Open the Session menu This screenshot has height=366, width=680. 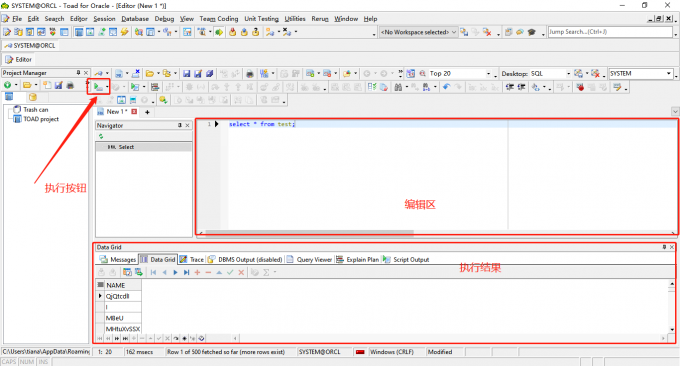click(105, 19)
